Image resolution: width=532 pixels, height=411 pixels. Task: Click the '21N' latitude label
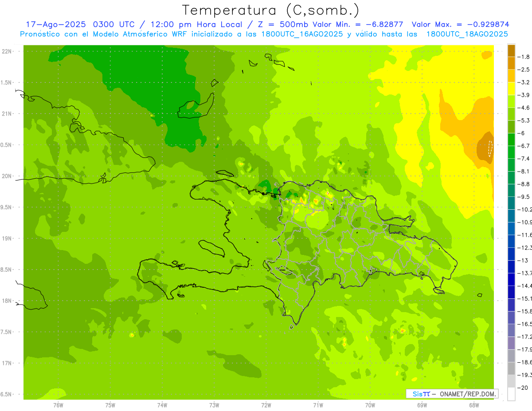click(7, 114)
